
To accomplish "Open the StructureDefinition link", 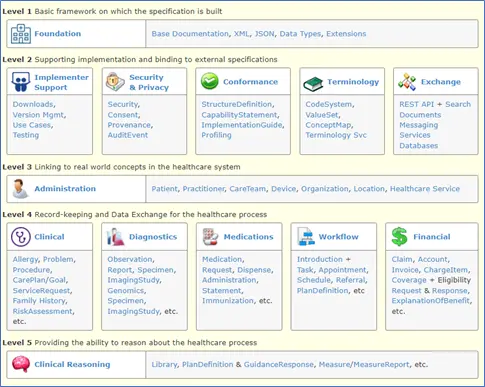I will [x=237, y=104].
